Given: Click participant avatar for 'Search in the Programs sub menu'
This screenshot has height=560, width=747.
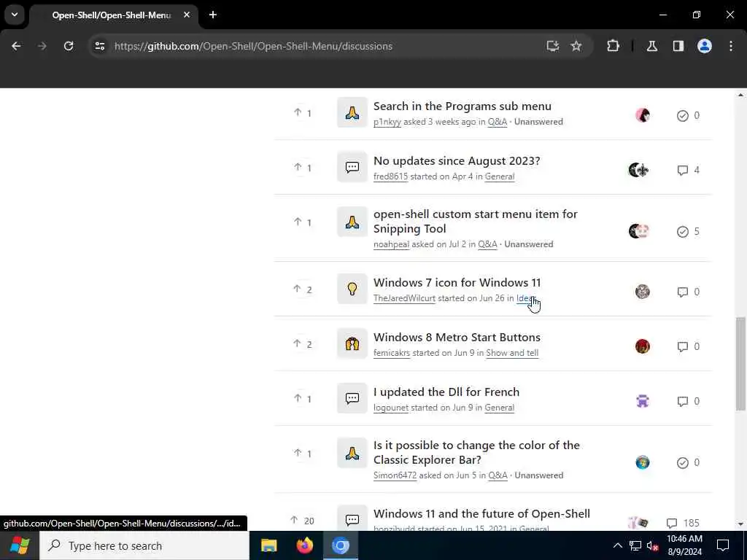Looking at the screenshot, I should (642, 115).
